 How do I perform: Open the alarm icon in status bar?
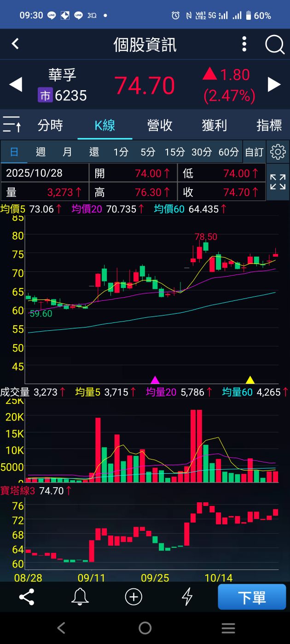click(x=175, y=16)
